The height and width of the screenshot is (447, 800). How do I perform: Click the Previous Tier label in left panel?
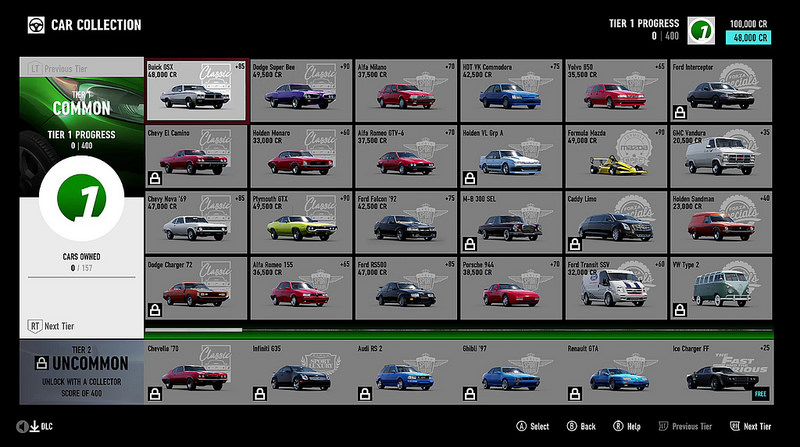tap(58, 68)
